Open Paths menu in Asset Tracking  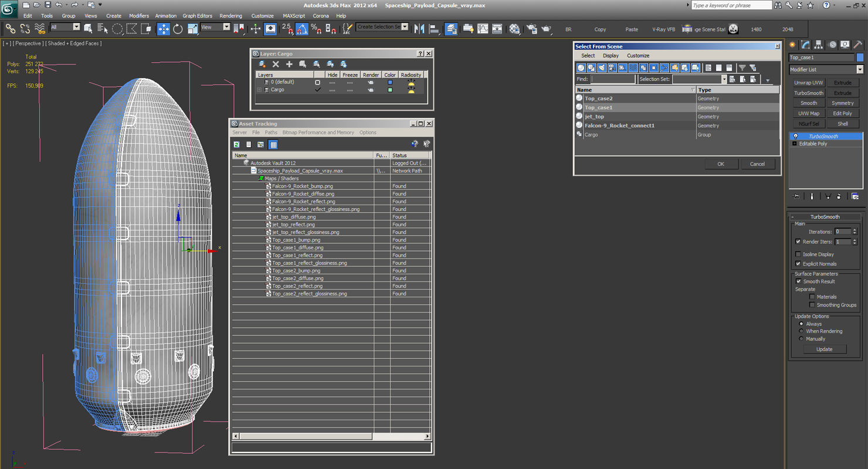coord(271,132)
